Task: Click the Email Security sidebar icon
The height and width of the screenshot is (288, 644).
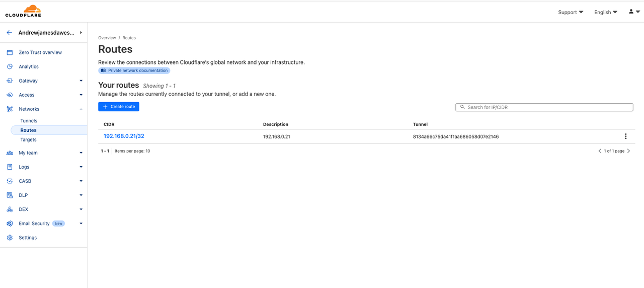Action: [x=10, y=224]
